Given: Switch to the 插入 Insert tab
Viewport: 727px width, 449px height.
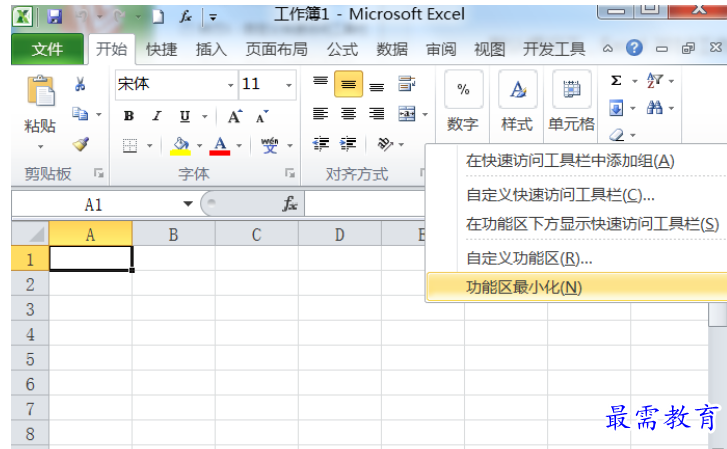Looking at the screenshot, I should click(211, 49).
